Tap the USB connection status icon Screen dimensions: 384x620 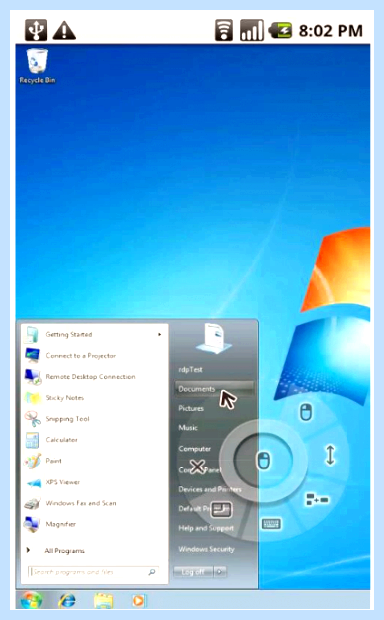tap(36, 30)
